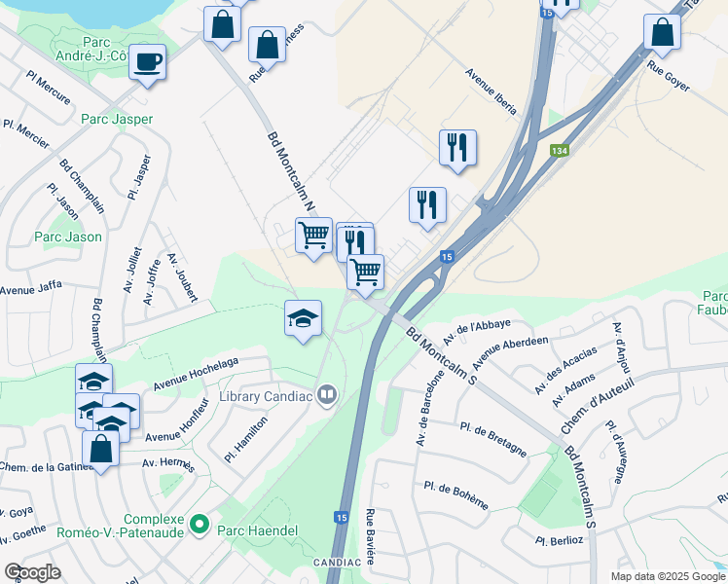Select the shopping bag marker near Rue Harkness

(x=267, y=49)
